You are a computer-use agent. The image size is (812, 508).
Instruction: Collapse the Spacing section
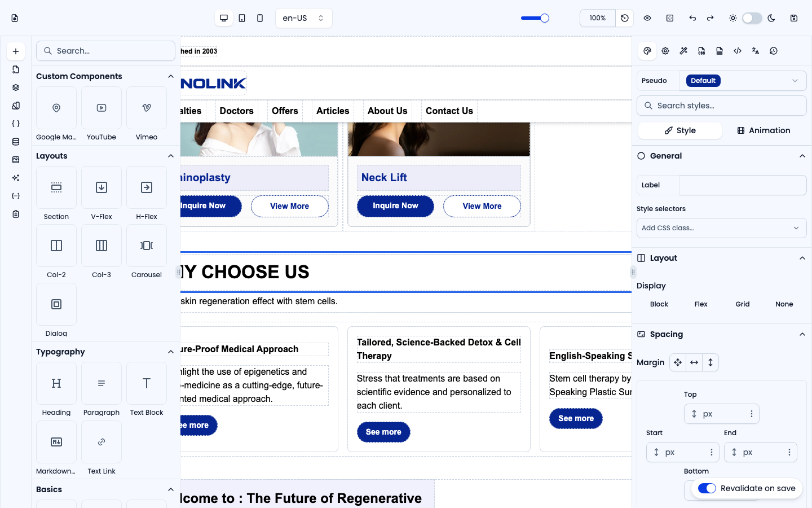point(802,334)
